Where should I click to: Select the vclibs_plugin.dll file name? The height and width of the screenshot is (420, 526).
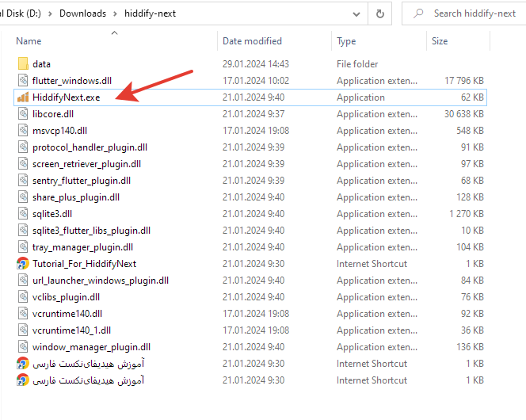pos(66,297)
